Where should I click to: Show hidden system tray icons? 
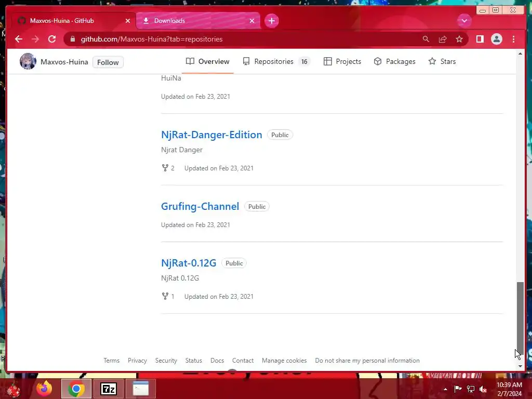coord(445,389)
